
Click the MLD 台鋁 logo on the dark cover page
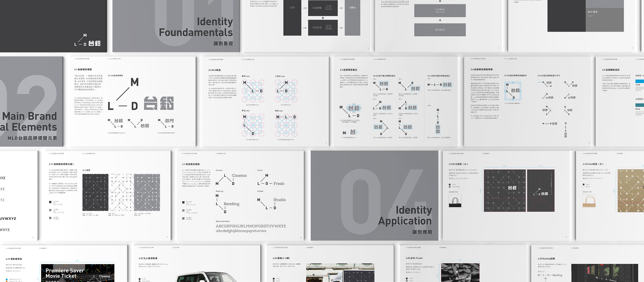[87, 40]
